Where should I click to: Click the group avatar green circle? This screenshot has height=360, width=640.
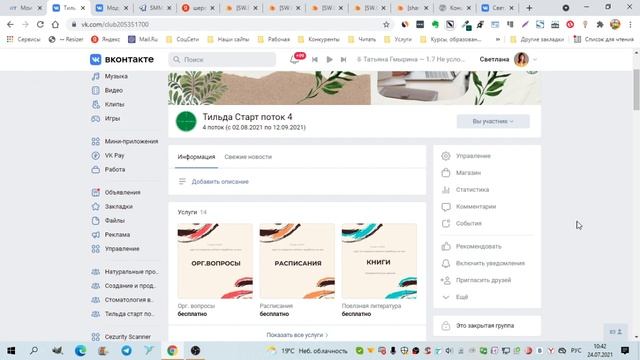[x=186, y=121]
